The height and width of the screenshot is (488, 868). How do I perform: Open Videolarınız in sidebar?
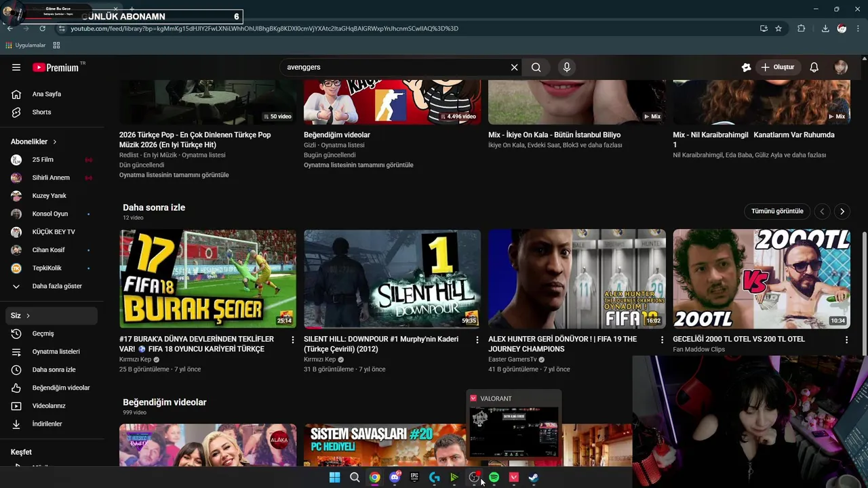click(52, 406)
